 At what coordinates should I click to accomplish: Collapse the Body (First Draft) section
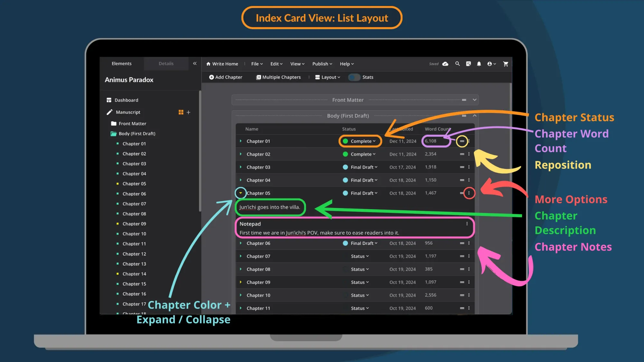(475, 116)
